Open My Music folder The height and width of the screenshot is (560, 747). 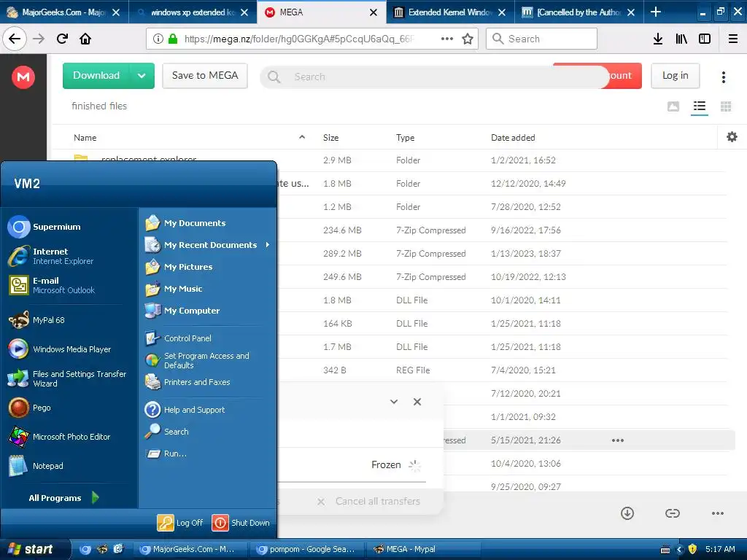[x=174, y=289]
